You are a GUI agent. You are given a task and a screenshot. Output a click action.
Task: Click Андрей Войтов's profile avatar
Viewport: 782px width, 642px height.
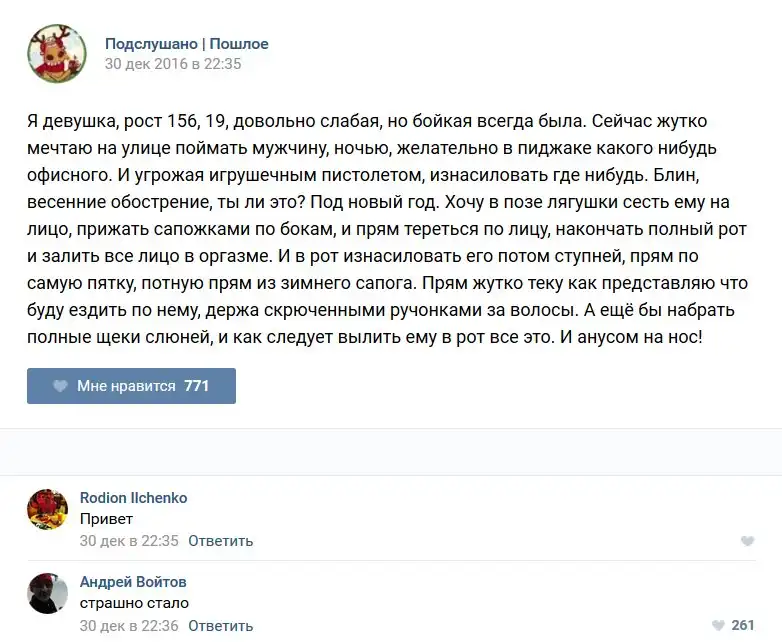click(47, 593)
